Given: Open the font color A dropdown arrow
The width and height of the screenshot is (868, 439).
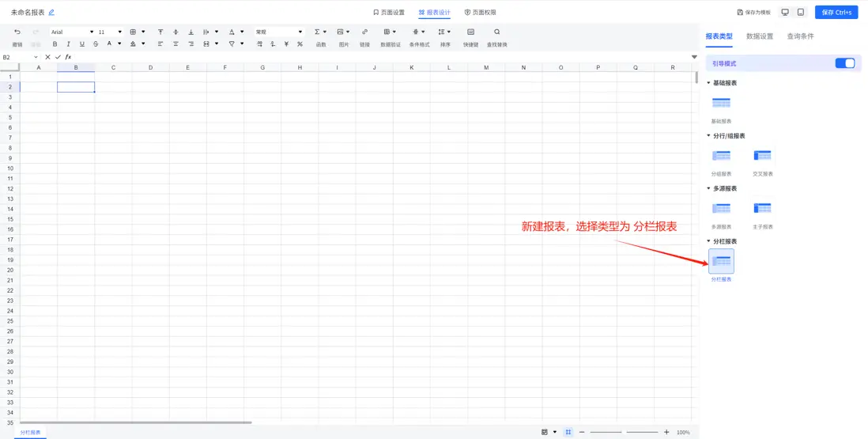Looking at the screenshot, I should coord(119,44).
